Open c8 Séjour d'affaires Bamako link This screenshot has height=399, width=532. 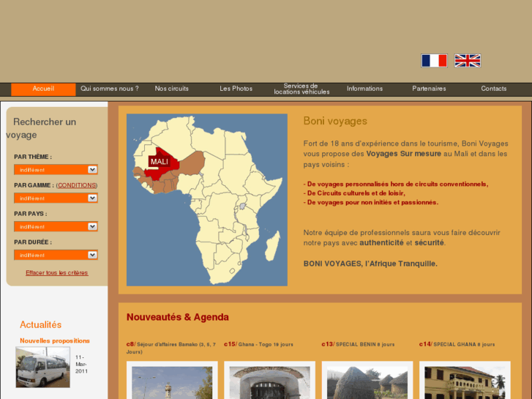[171, 348]
